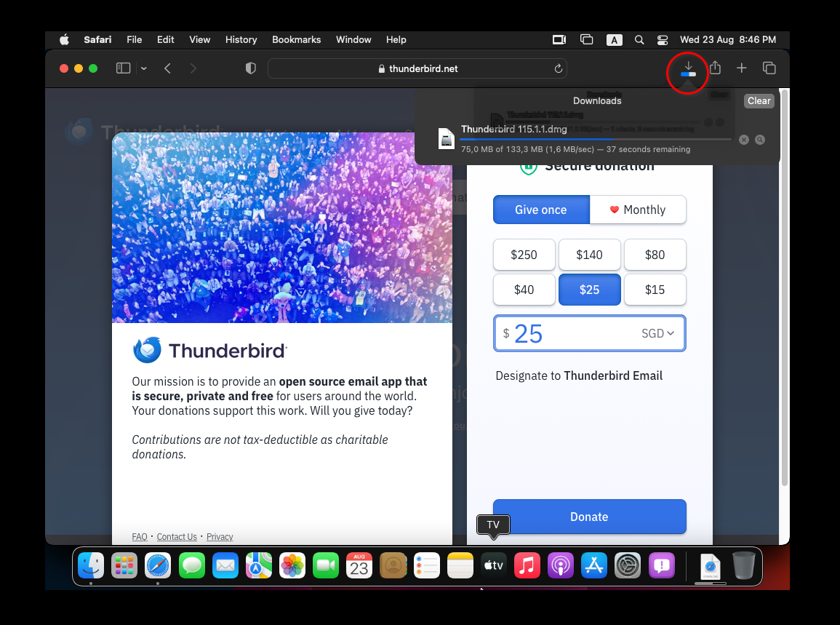Open the FAQ link
This screenshot has width=840, height=625.
(140, 536)
